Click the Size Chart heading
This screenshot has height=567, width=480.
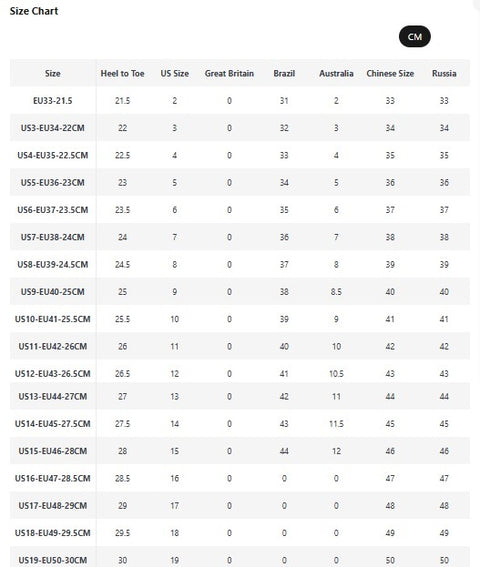click(34, 11)
